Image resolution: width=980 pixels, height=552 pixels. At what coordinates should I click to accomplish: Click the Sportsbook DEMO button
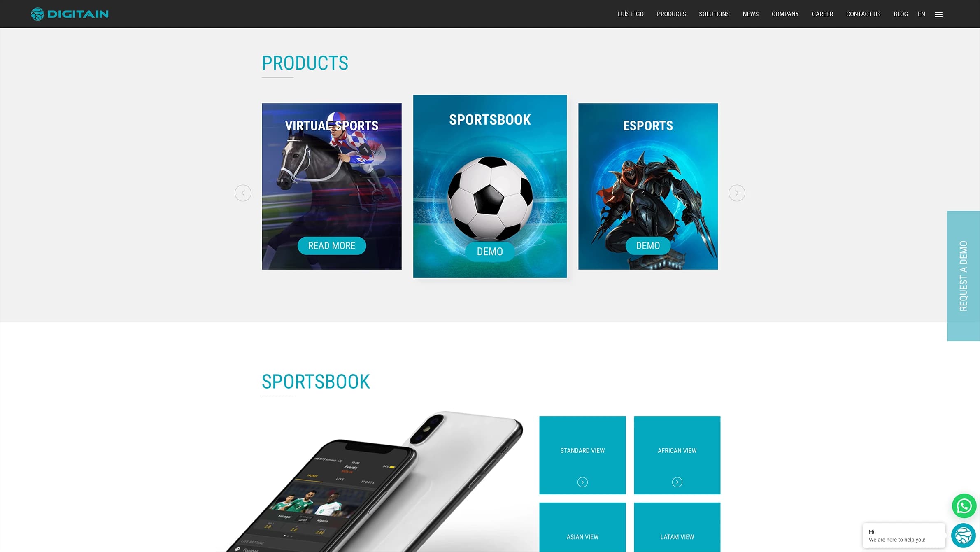point(489,251)
